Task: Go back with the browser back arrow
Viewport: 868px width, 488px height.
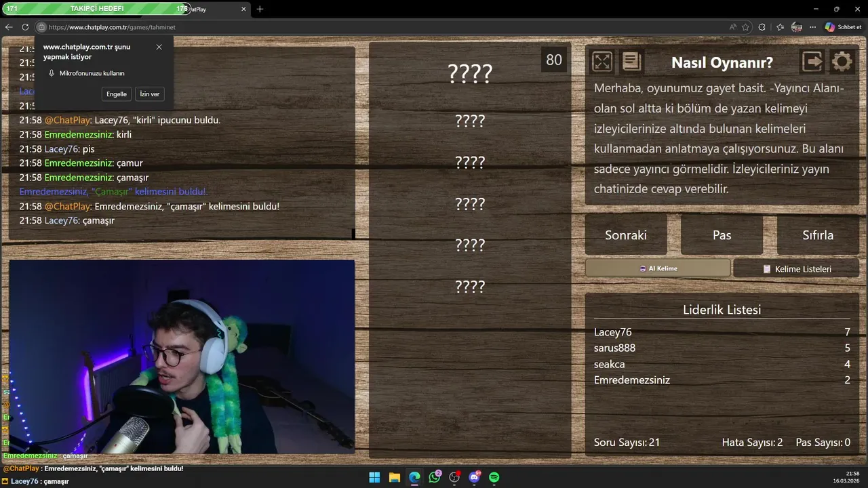Action: click(9, 27)
